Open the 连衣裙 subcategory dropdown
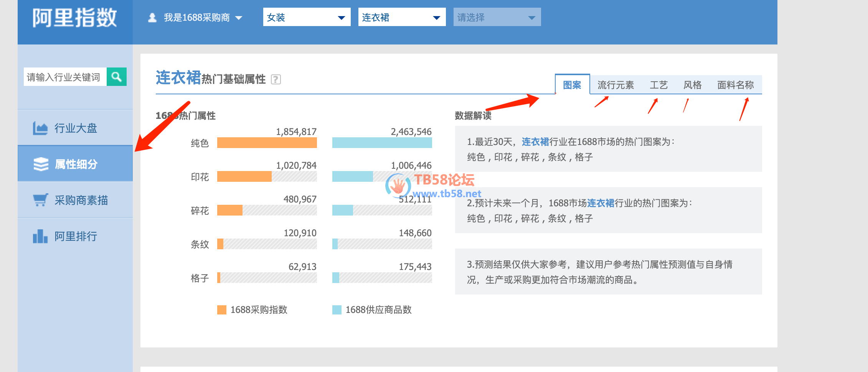Viewport: 868px width, 372px height. click(402, 17)
